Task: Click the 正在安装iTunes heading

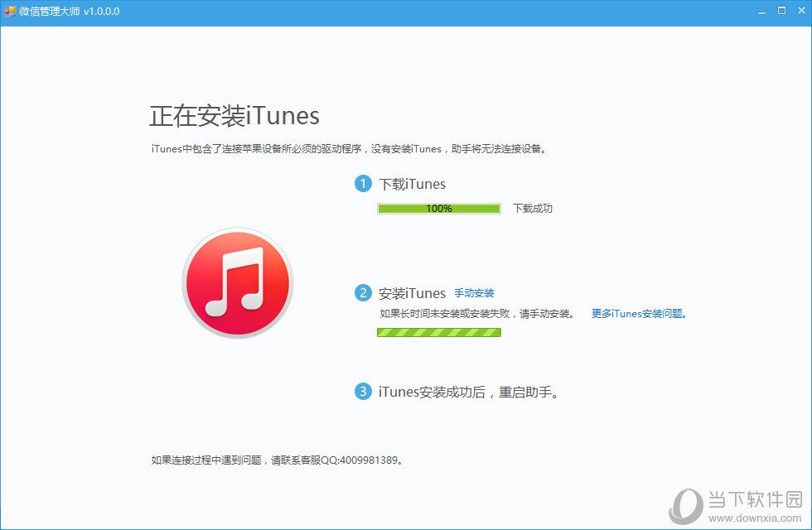Action: [234, 115]
